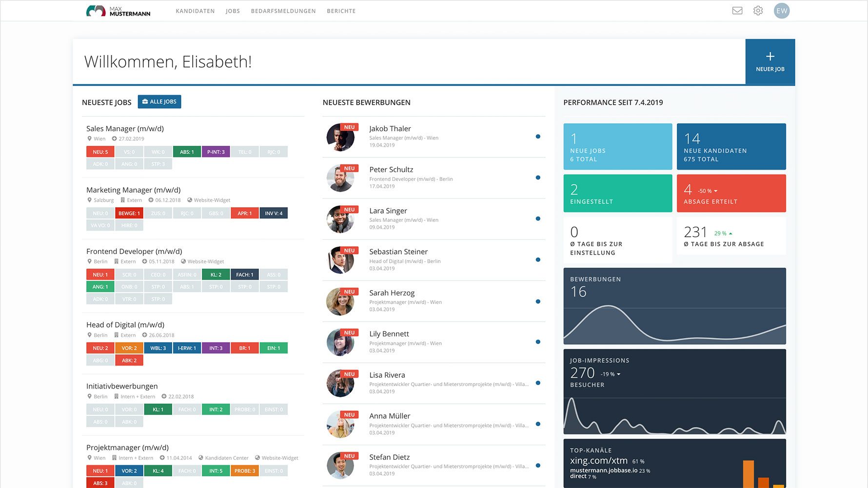Click Peter Schultz's profile photo
The height and width of the screenshot is (488, 868).
tap(340, 178)
